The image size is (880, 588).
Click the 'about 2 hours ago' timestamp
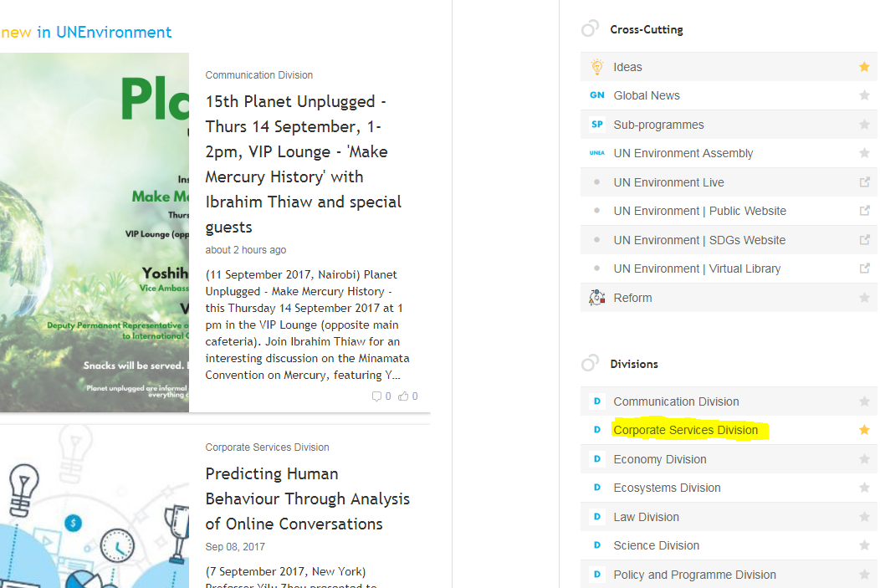click(246, 250)
